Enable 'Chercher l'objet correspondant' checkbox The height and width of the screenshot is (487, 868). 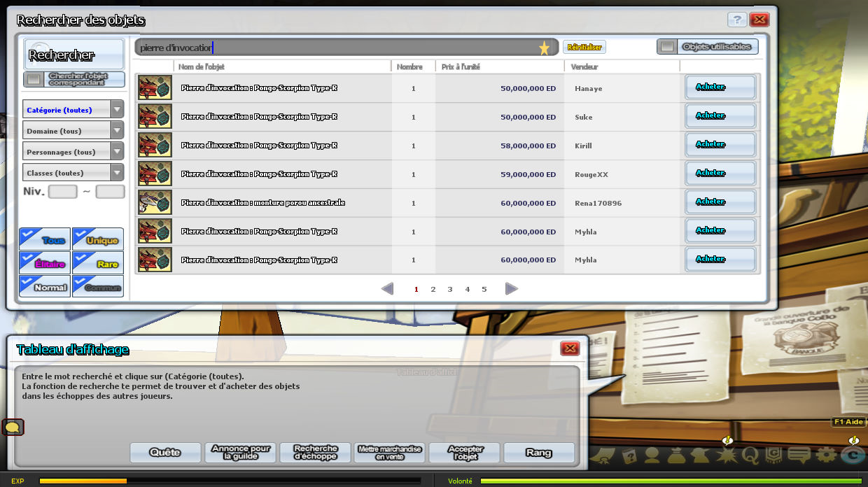34,79
